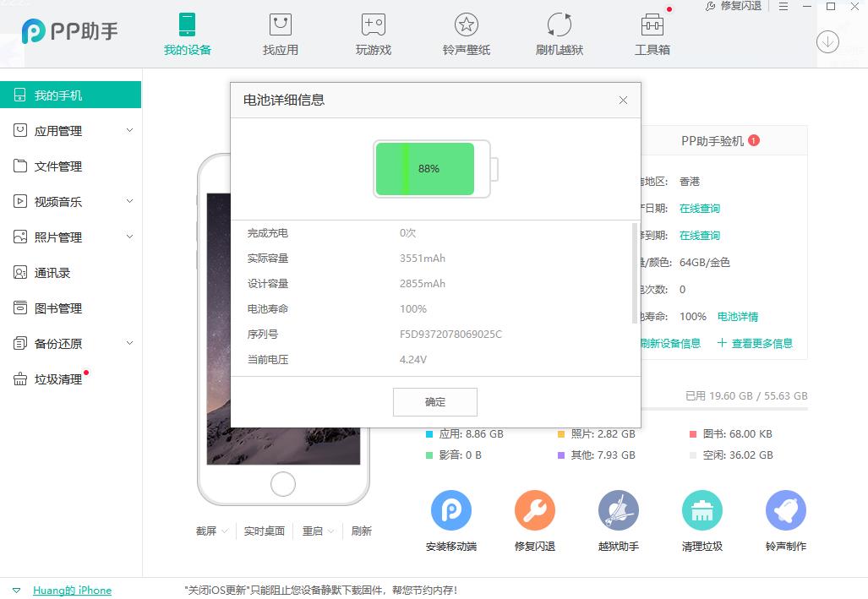Click the 关闭iOS更新 status bar tip

(320, 591)
